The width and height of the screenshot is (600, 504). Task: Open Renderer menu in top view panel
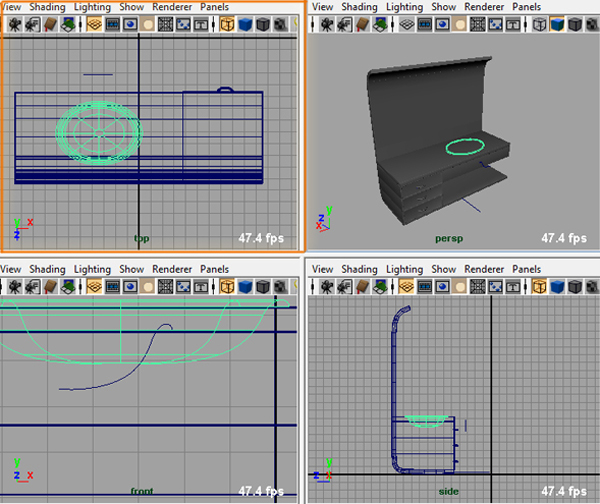point(172,7)
